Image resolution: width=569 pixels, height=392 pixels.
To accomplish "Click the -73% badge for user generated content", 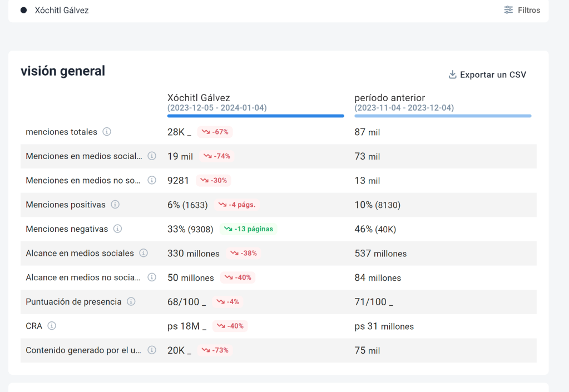I will point(215,350).
